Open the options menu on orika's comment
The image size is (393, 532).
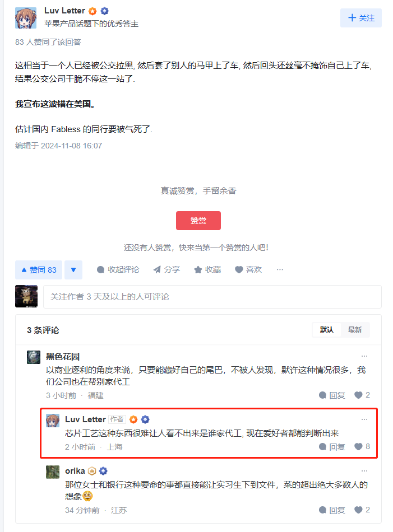[x=364, y=471]
